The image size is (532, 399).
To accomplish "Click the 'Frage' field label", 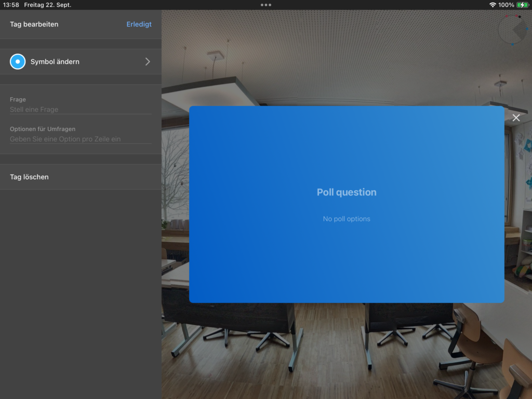I will pyautogui.click(x=18, y=99).
